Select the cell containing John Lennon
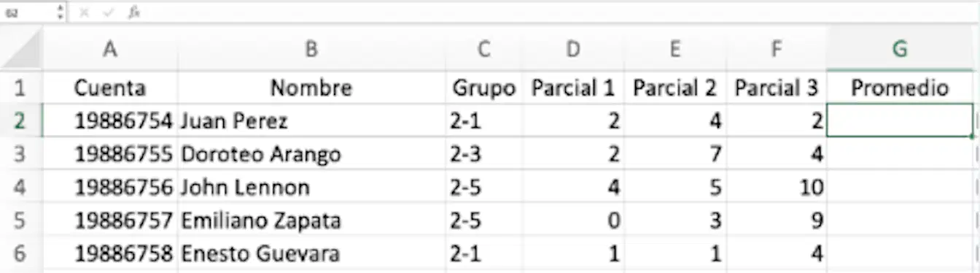 coord(311,187)
